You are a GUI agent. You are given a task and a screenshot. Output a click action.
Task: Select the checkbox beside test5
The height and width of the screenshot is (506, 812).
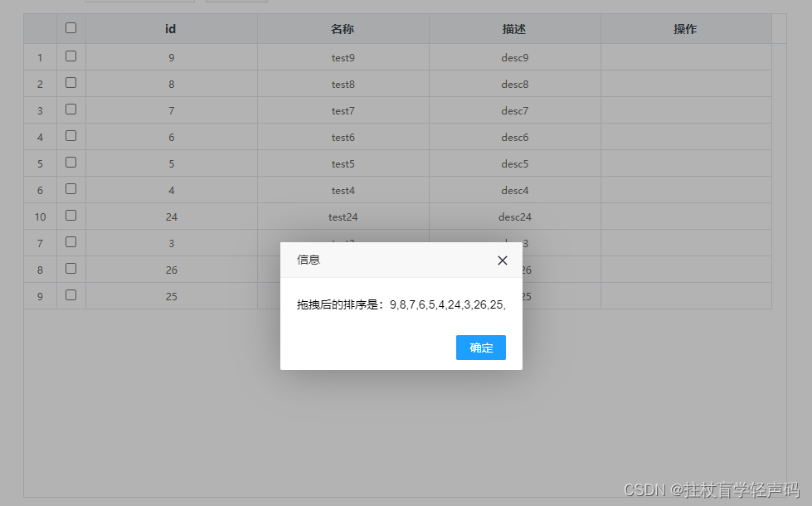point(71,163)
